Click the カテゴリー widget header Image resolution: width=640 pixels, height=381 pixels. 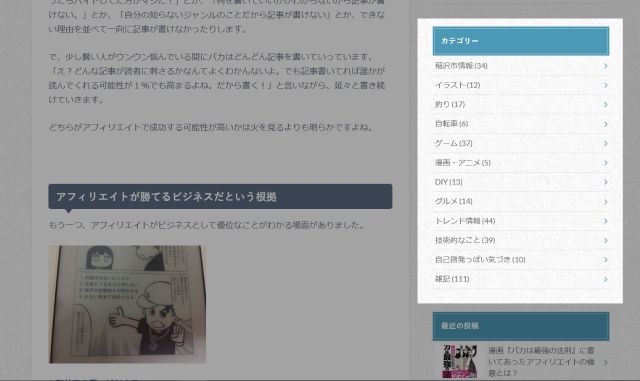point(521,41)
